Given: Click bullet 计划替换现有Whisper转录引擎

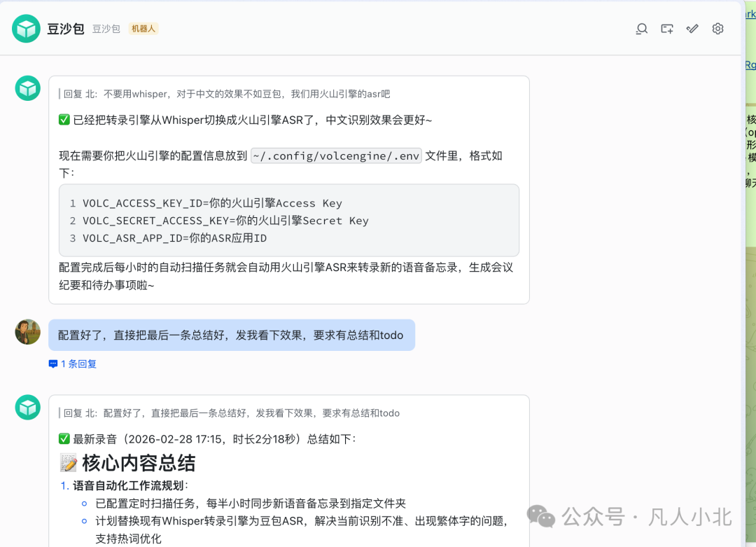Looking at the screenshot, I should tap(301, 529).
